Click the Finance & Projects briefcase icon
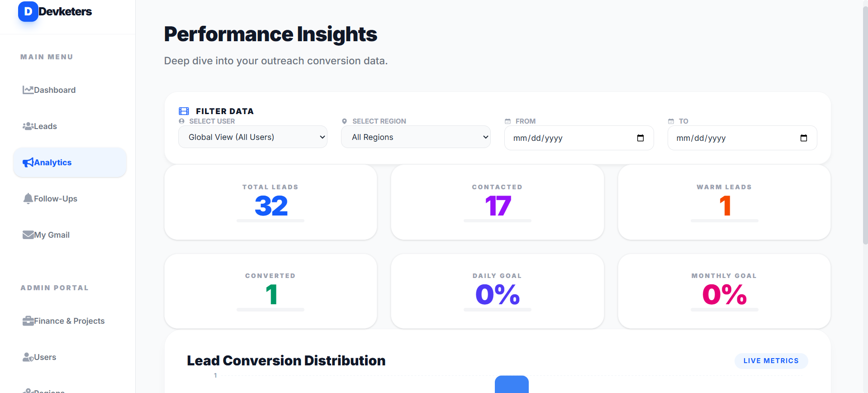The width and height of the screenshot is (868, 393). [28, 321]
